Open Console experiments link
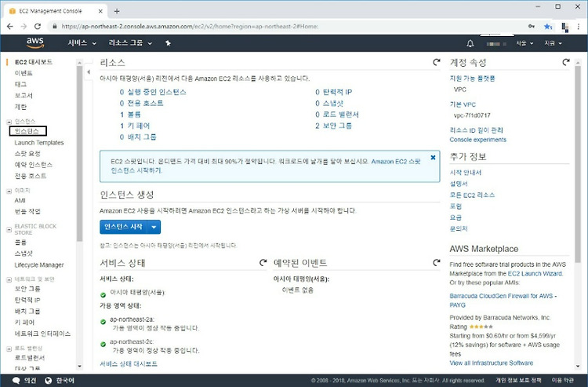This screenshot has height=387, width=588. click(477, 140)
